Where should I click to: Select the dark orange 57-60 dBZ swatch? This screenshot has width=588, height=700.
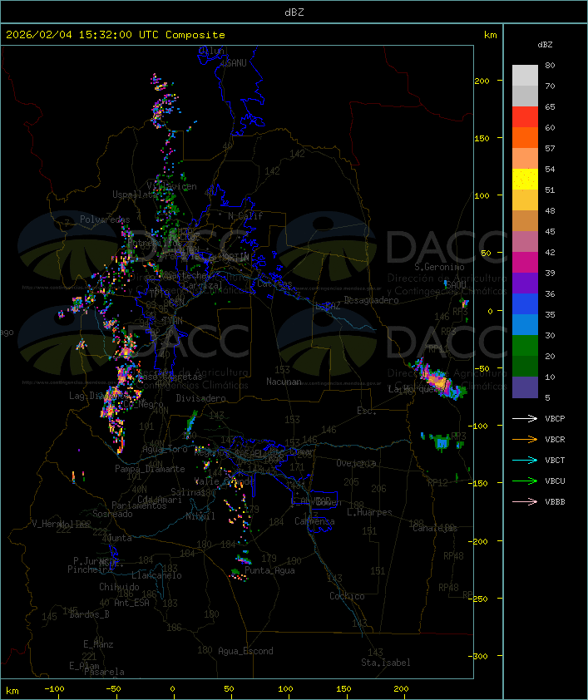click(x=525, y=137)
